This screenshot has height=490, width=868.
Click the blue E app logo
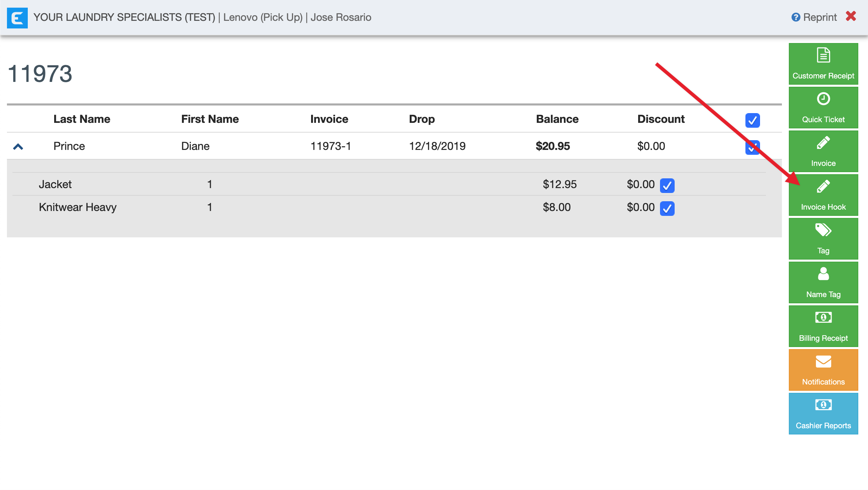(17, 18)
